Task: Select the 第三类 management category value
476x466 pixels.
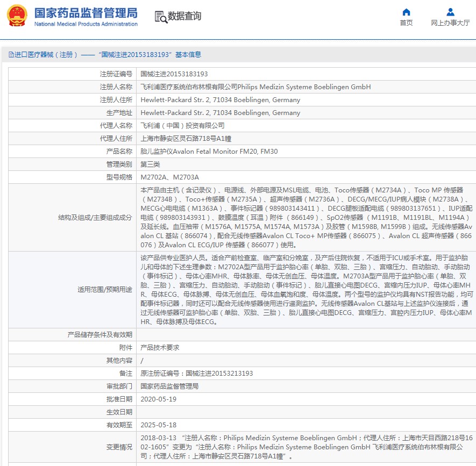Action: (150, 164)
